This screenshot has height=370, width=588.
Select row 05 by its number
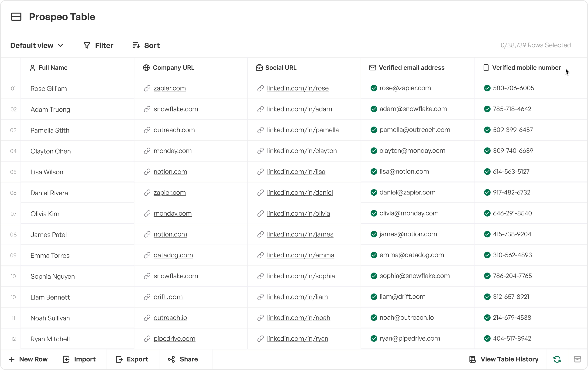(13, 172)
